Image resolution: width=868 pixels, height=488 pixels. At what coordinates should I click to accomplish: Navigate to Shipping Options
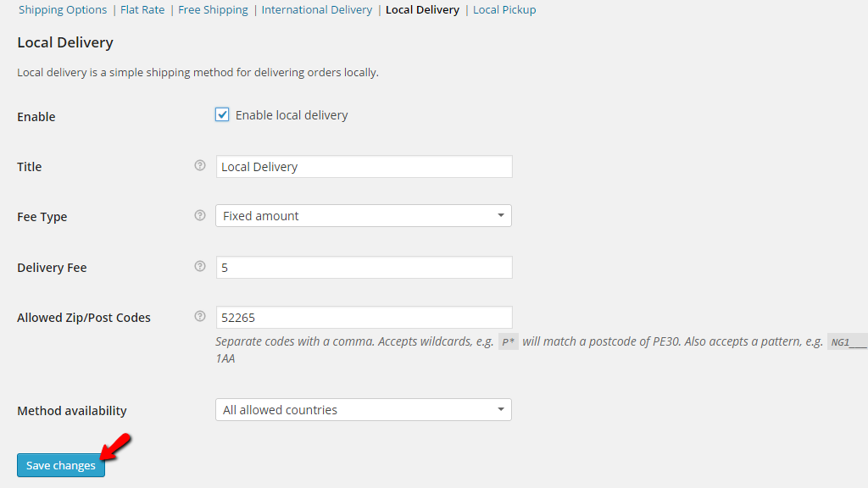point(62,9)
